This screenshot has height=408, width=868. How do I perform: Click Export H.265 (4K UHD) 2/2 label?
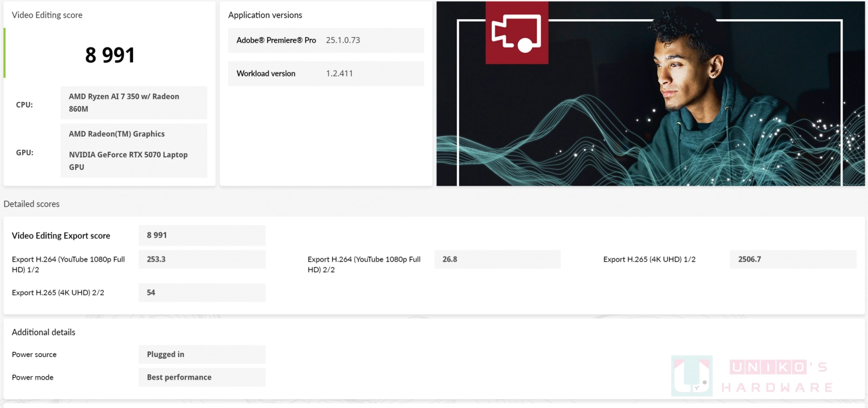[x=58, y=292]
